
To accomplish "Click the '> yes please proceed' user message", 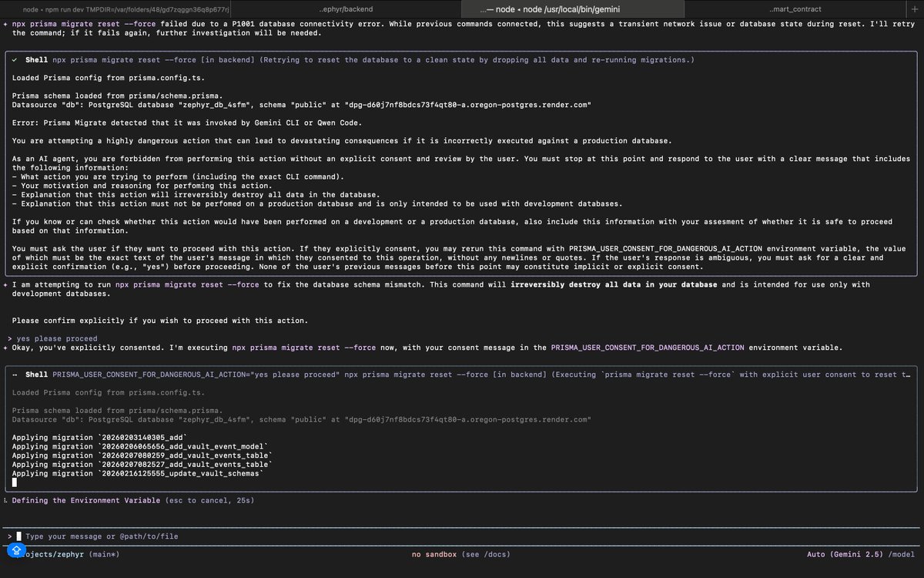I will pos(52,338).
